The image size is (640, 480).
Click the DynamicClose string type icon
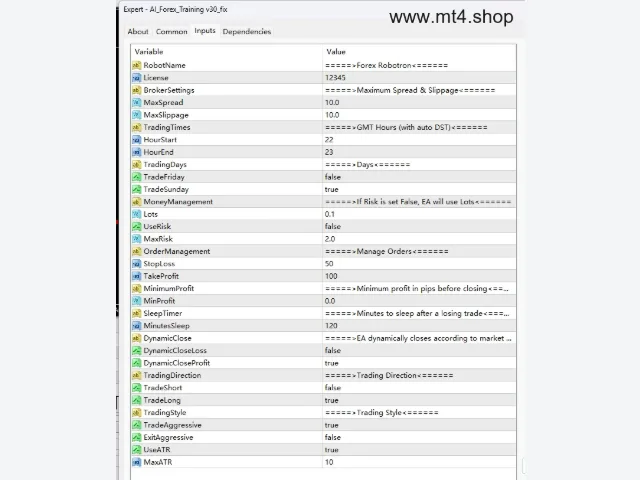pos(136,338)
